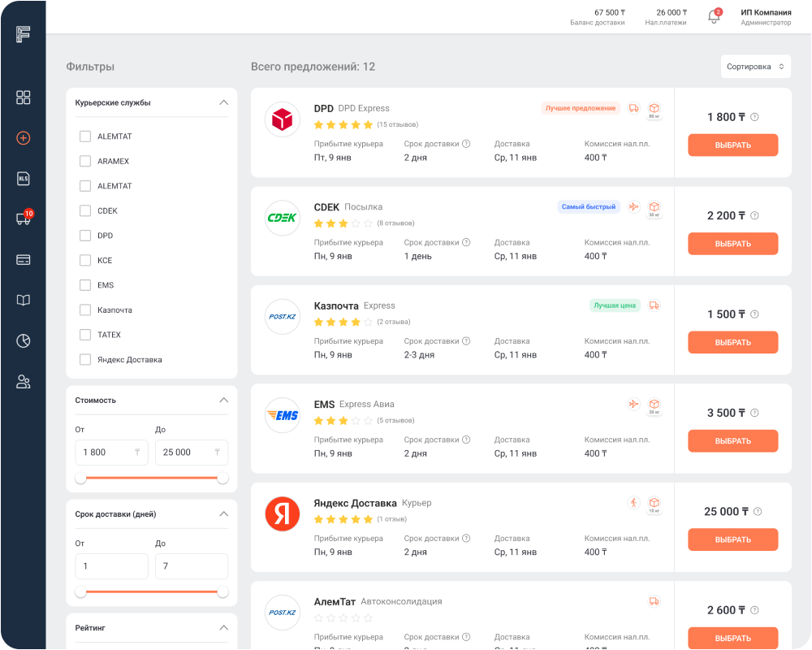Open the dashboard grid icon in sidebar
The height and width of the screenshot is (650, 812).
(24, 97)
